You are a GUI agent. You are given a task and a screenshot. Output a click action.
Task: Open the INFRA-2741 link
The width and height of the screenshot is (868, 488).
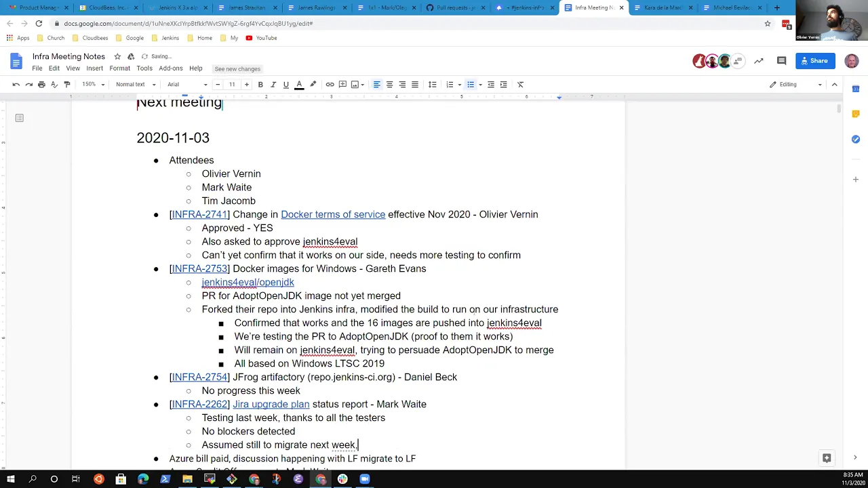[x=199, y=214]
